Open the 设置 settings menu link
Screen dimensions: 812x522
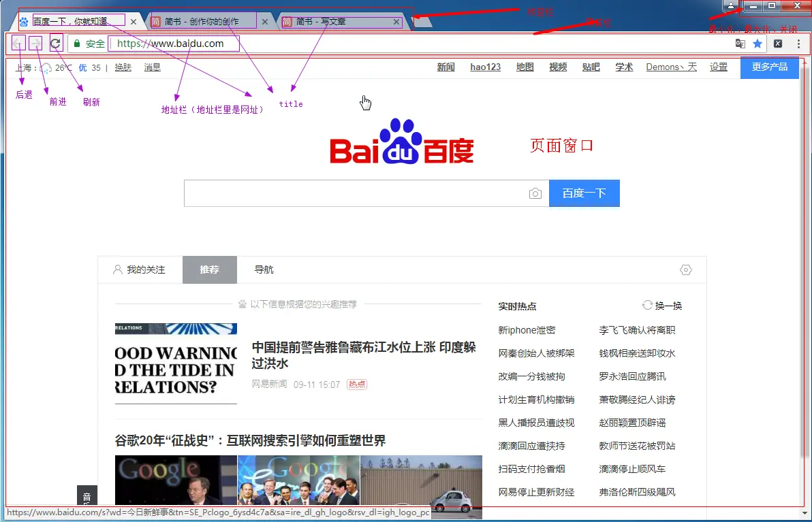[x=718, y=67]
